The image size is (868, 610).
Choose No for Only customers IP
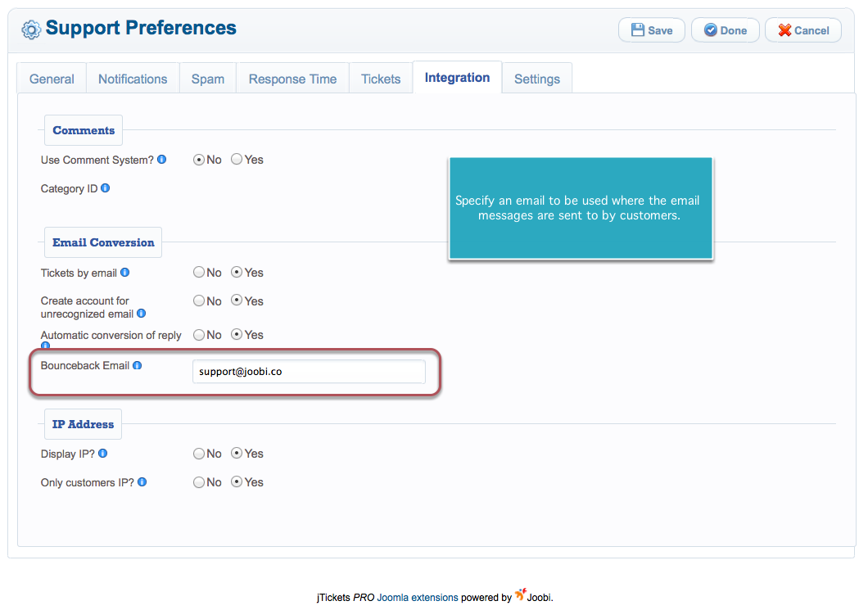click(x=199, y=482)
